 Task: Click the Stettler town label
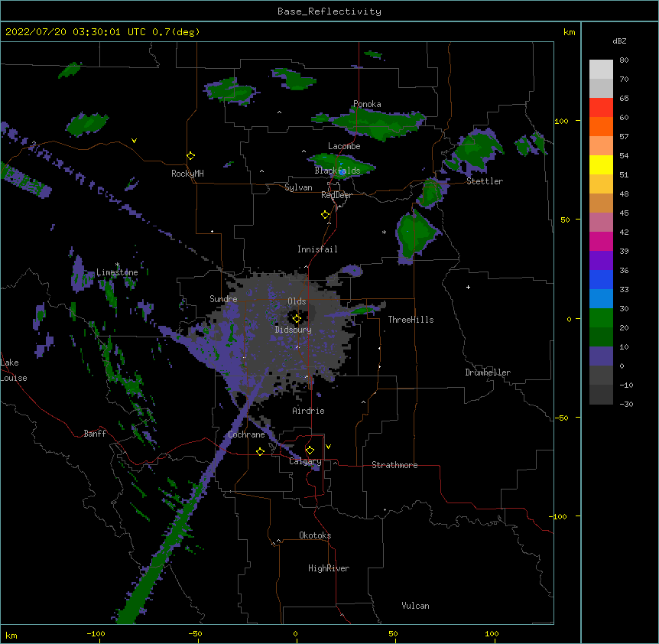(x=485, y=181)
